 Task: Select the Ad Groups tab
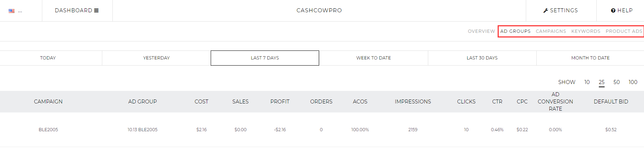coord(515,31)
